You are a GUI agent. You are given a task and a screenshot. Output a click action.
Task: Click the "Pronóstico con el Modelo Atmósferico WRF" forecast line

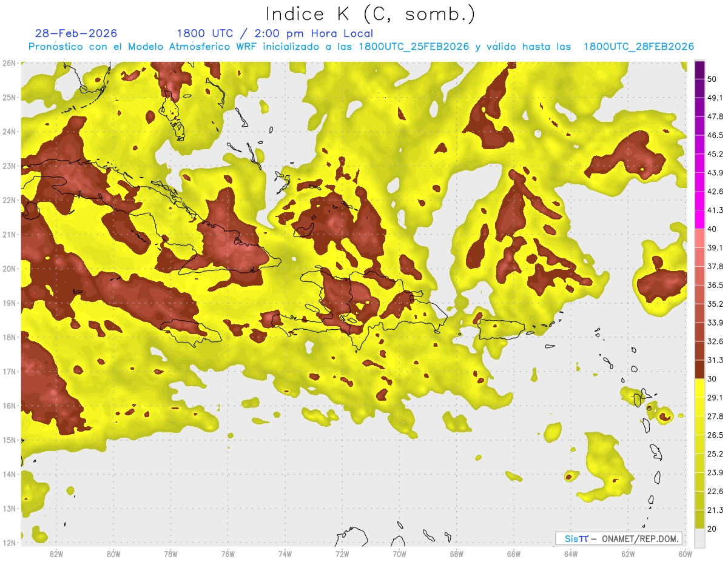tap(361, 47)
